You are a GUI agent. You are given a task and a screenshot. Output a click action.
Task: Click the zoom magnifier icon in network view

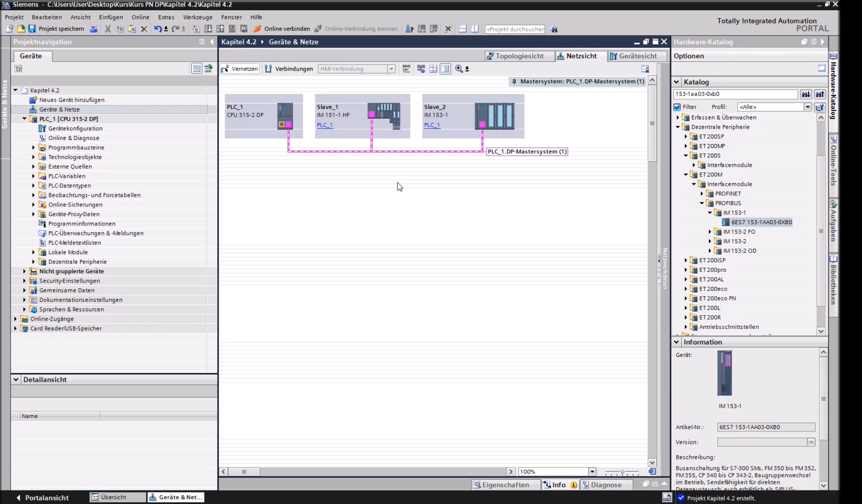(x=459, y=69)
